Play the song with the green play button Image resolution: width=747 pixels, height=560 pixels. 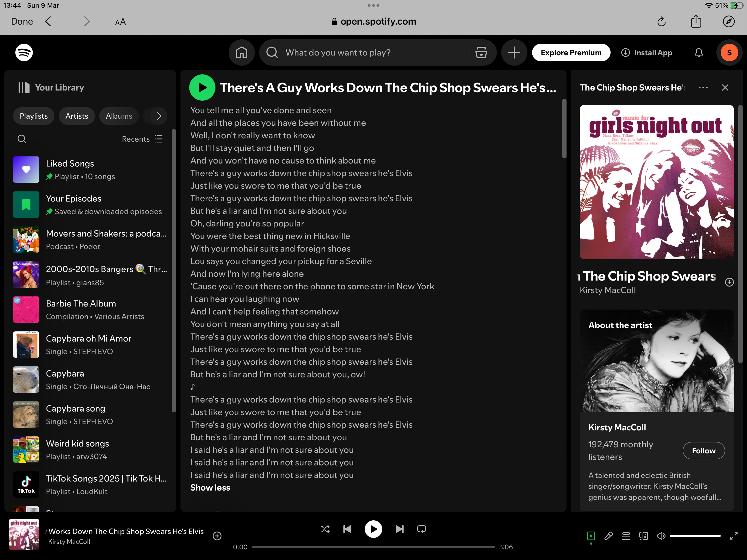202,87
